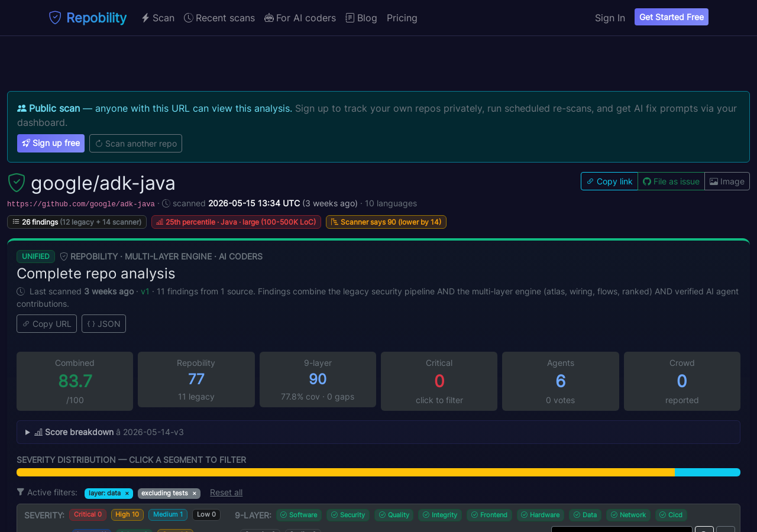Click the Critical 0 card to filter
757x532 pixels.
pyautogui.click(x=439, y=381)
